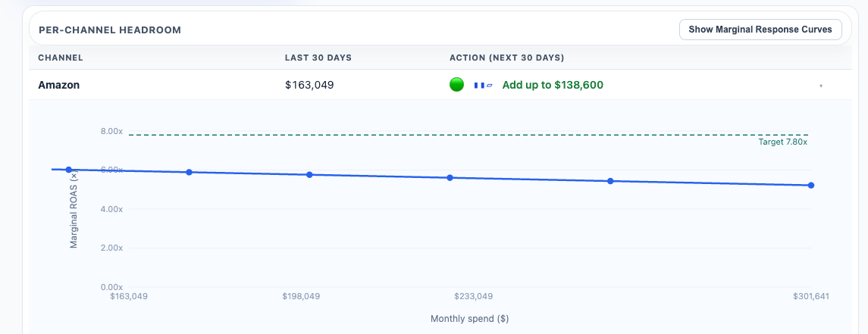Click the fifth data point on the curve
The width and height of the screenshot is (868, 334).
click(610, 181)
